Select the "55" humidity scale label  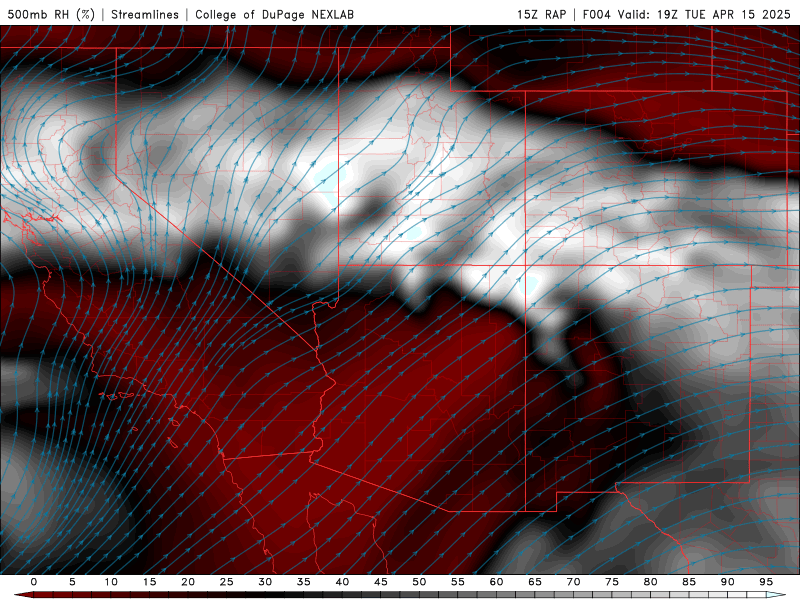click(x=458, y=582)
